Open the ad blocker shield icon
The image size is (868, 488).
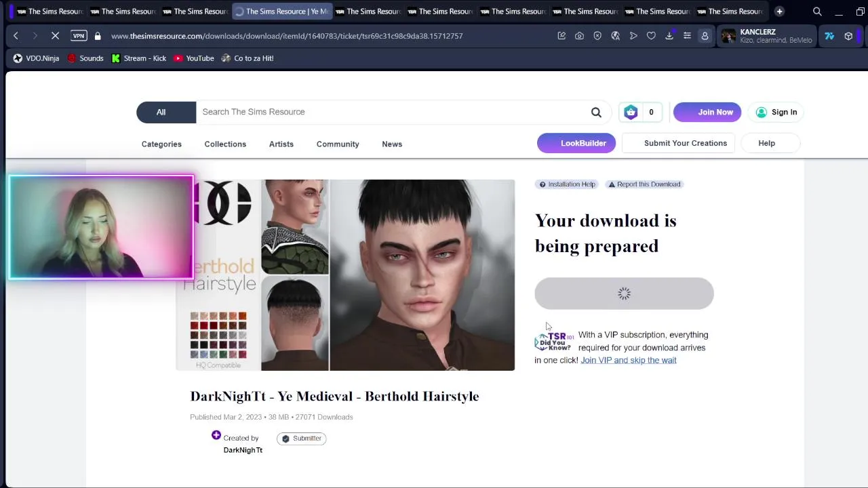(x=597, y=36)
